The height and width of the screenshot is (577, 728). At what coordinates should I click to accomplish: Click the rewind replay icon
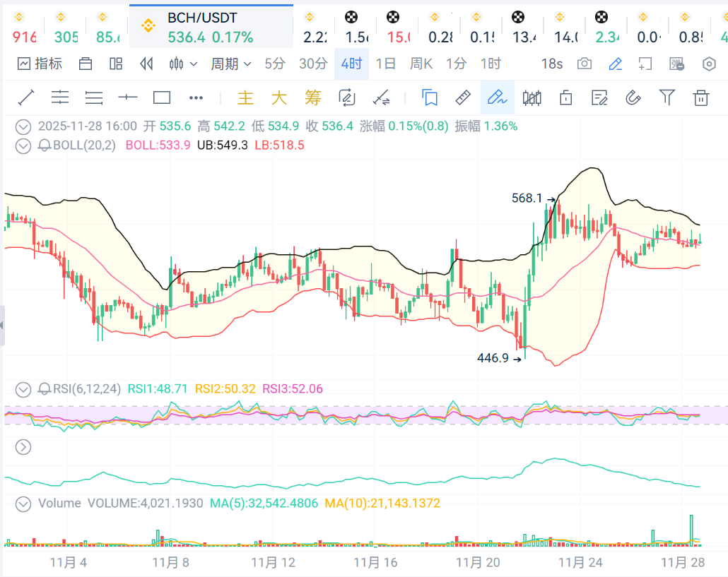146,64
